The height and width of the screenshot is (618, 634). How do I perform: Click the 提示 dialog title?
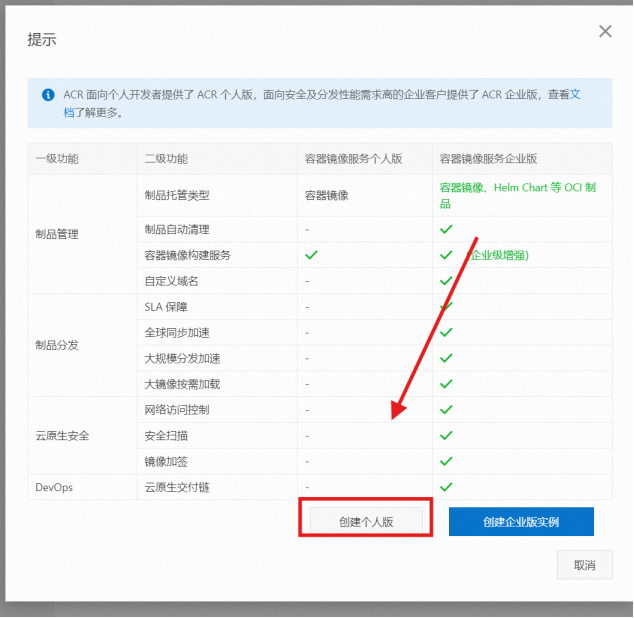coord(42,39)
